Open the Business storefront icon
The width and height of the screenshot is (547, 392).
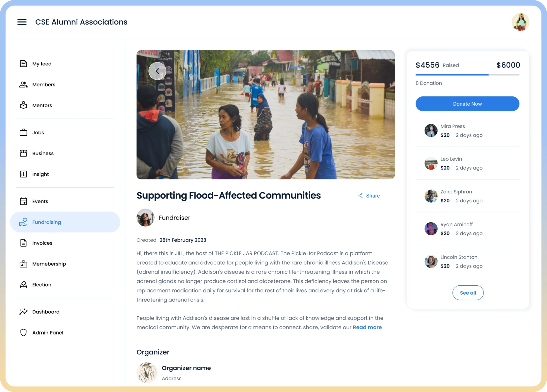pos(23,153)
